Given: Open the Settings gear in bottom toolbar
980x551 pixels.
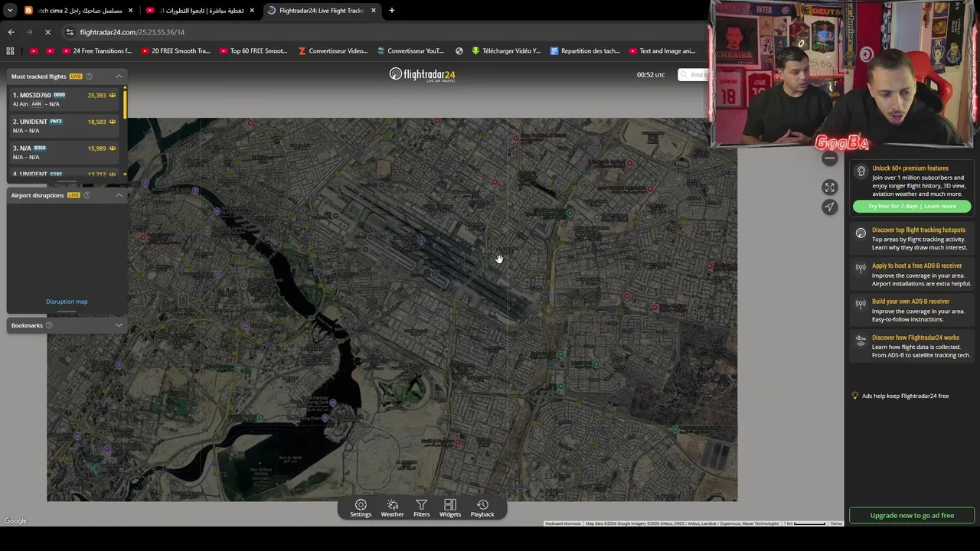Looking at the screenshot, I should 361,508.
